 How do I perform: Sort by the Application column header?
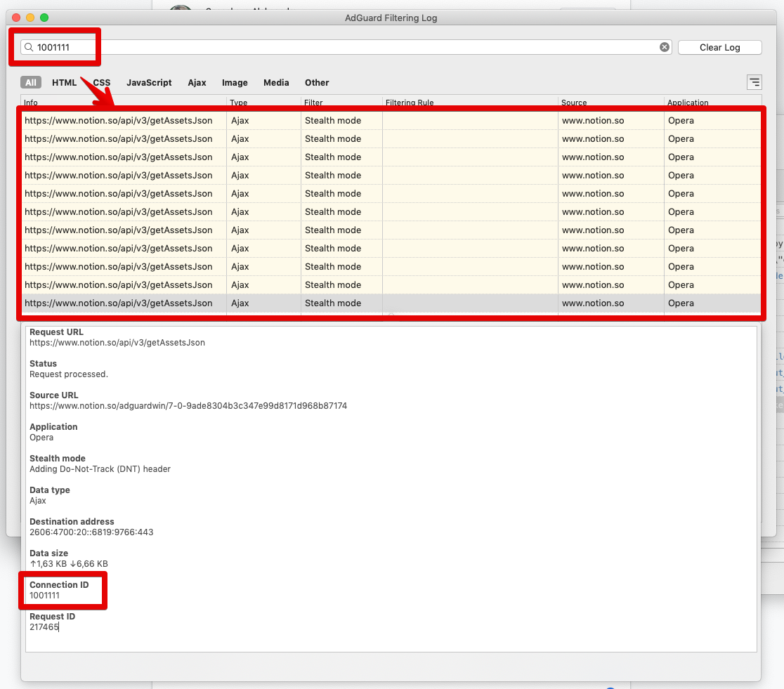click(712, 102)
